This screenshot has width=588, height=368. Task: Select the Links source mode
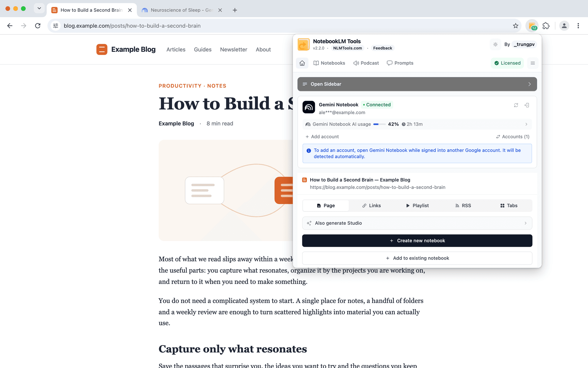(x=371, y=205)
